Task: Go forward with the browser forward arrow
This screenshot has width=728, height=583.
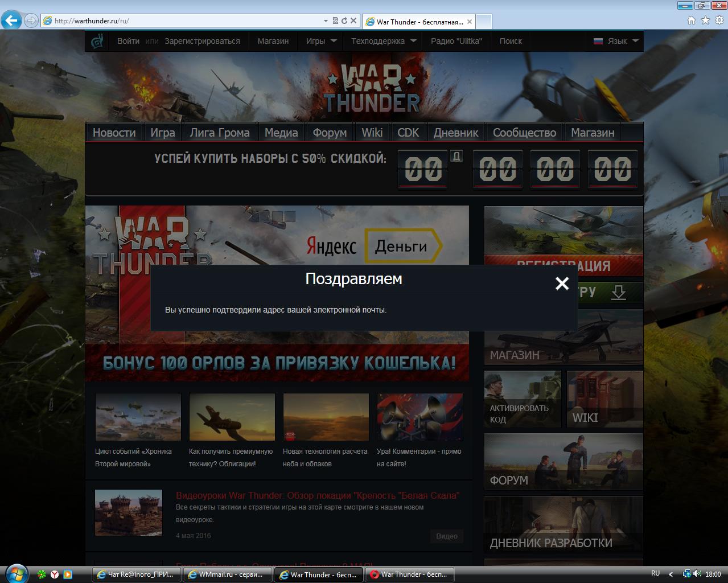Action: pos(31,20)
